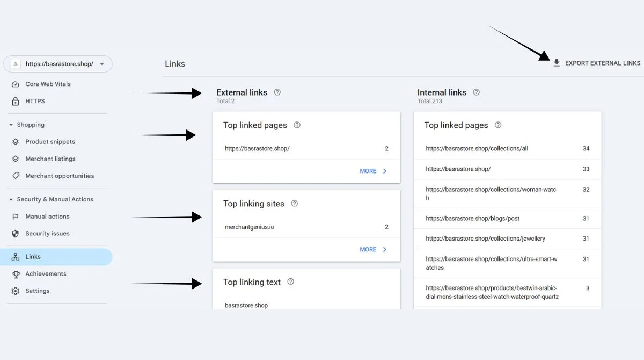The height and width of the screenshot is (360, 644).
Task: Click help icon beside Top linking sites
Action: click(x=294, y=204)
